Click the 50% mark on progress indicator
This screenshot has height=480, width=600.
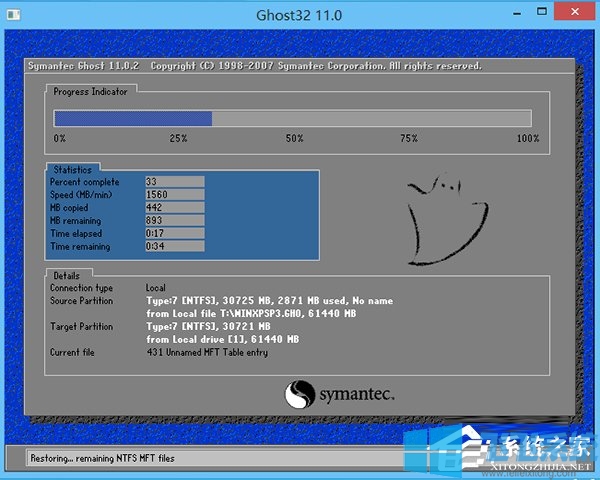point(294,139)
